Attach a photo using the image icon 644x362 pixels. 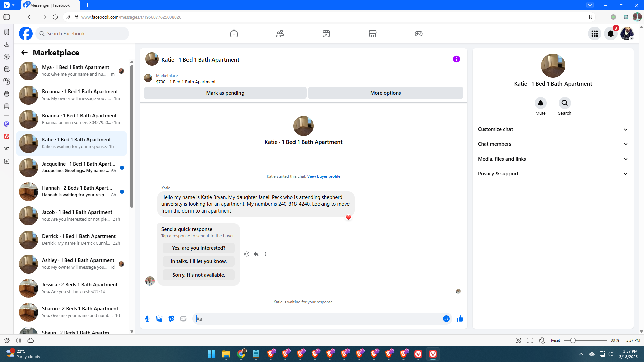click(159, 319)
